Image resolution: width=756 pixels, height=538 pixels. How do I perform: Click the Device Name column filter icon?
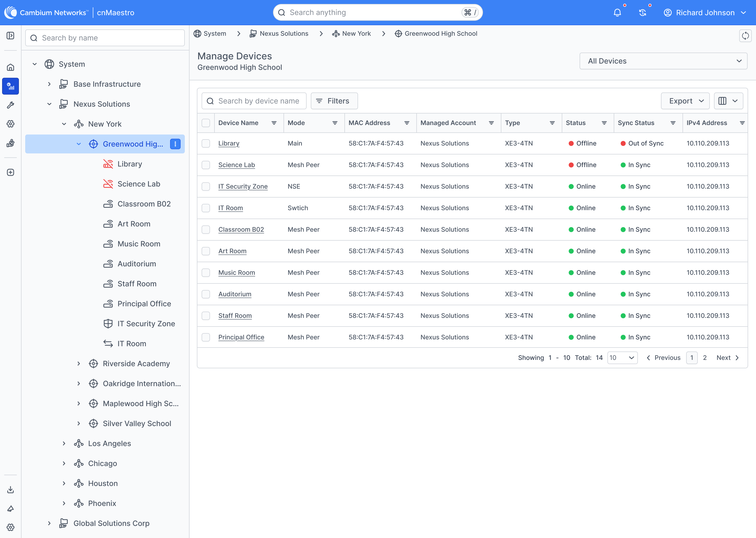(274, 123)
